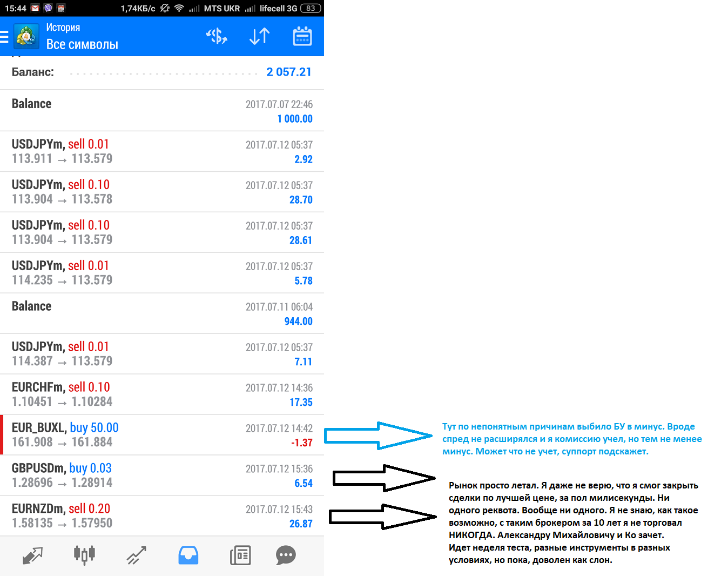Tap the Gmail notification icon in status bar
This screenshot has width=728, height=576.
35,8
